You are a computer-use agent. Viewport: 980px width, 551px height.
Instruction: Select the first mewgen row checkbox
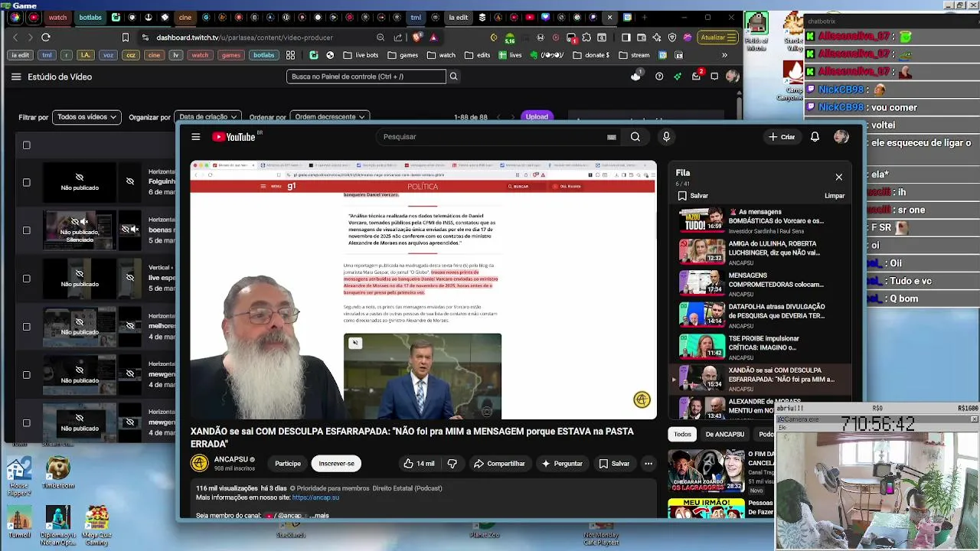(x=26, y=375)
